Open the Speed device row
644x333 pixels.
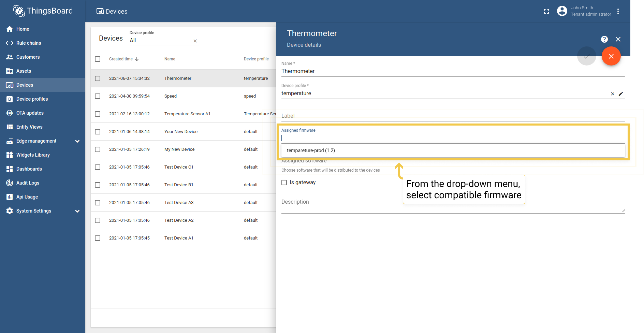[171, 96]
